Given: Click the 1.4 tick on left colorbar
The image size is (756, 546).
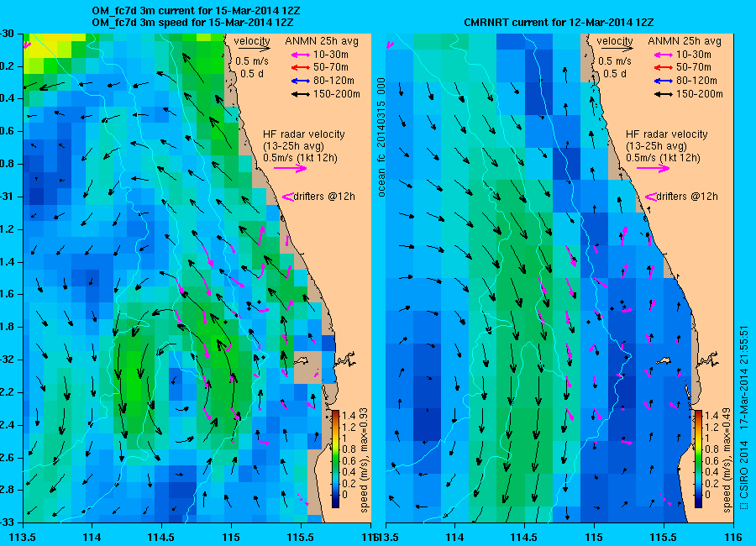Looking at the screenshot, I should (x=348, y=416).
